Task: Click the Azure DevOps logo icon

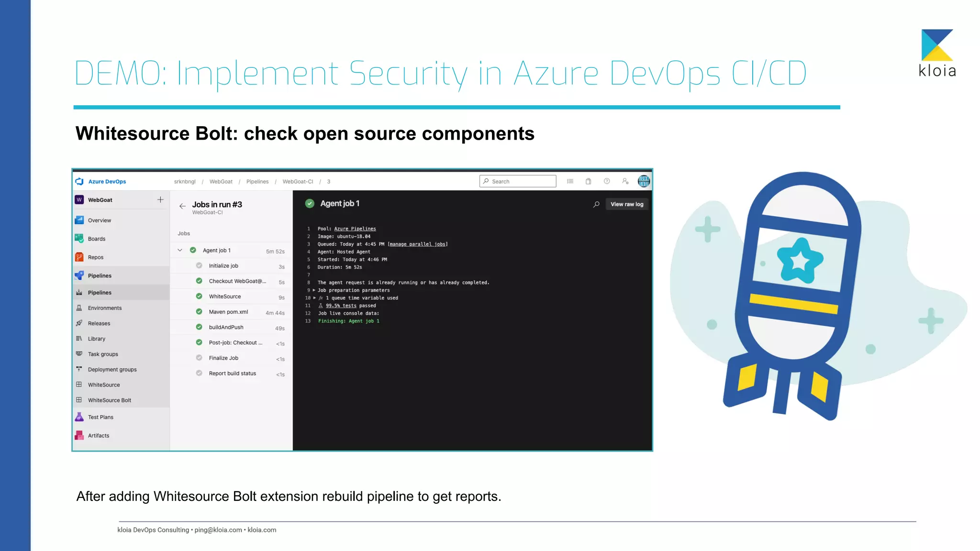Action: [x=79, y=181]
